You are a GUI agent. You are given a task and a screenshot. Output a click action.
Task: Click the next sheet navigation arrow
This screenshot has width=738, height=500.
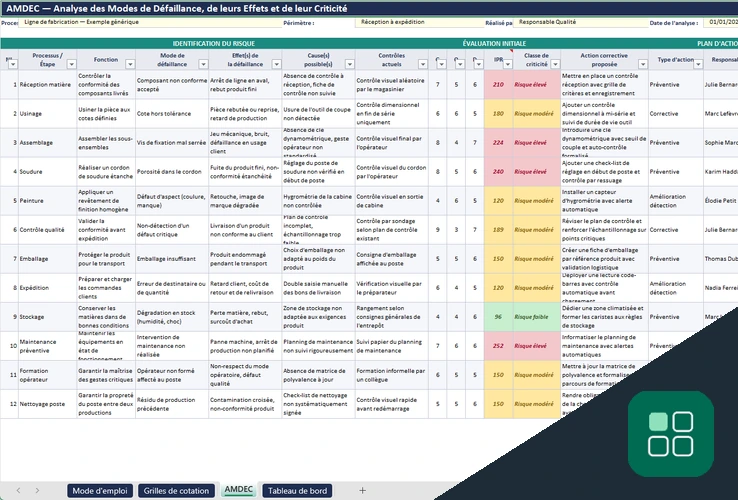(37, 491)
